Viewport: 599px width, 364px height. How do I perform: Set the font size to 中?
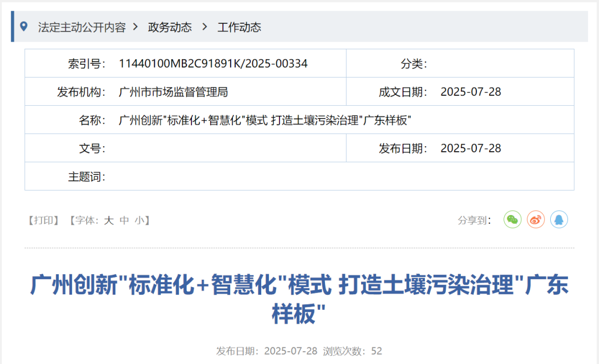(123, 219)
